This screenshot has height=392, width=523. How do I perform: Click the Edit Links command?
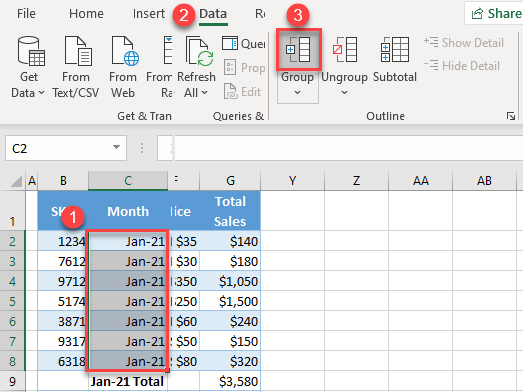pyautogui.click(x=242, y=92)
